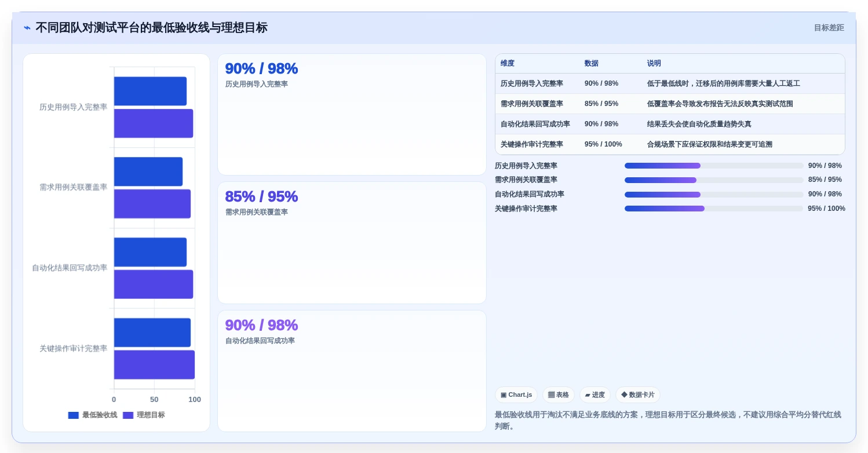The width and height of the screenshot is (868, 453).
Task: Click the 95% / 100% cell in the table
Action: pos(603,144)
